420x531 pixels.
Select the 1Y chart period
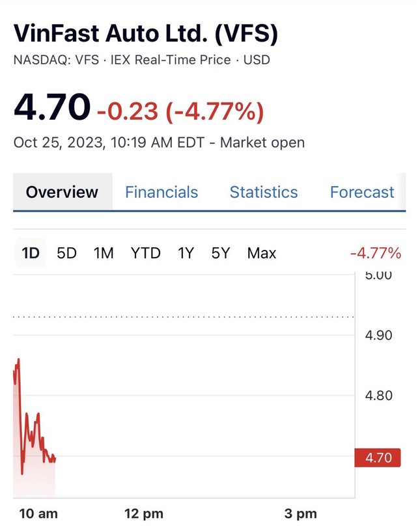[x=186, y=253]
